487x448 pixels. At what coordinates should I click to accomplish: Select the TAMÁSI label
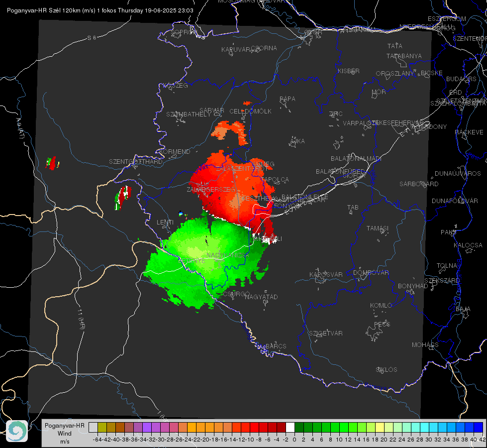[x=378, y=228]
